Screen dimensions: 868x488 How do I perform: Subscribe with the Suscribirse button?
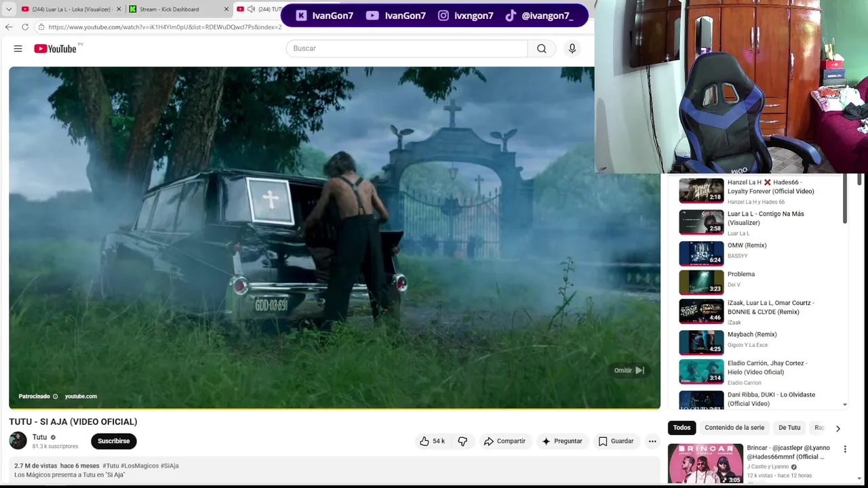pyautogui.click(x=113, y=441)
